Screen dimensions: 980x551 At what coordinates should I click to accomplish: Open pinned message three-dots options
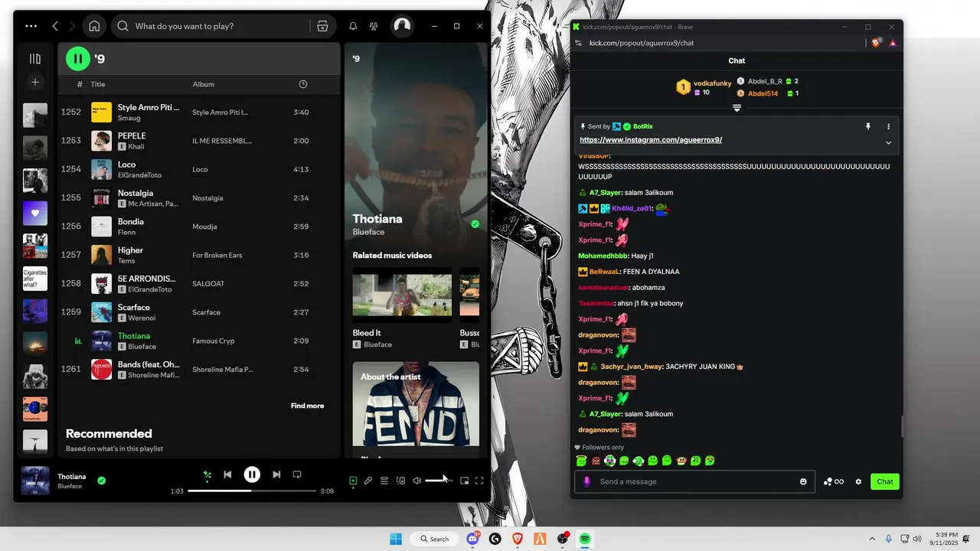888,126
